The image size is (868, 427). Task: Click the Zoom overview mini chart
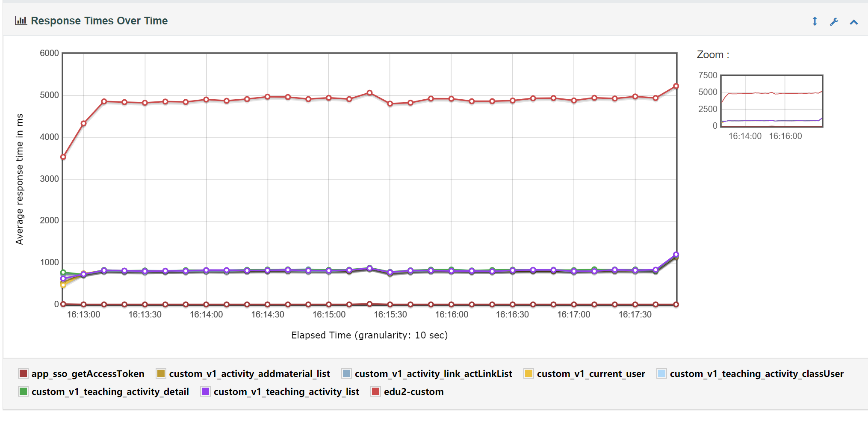[772, 101]
